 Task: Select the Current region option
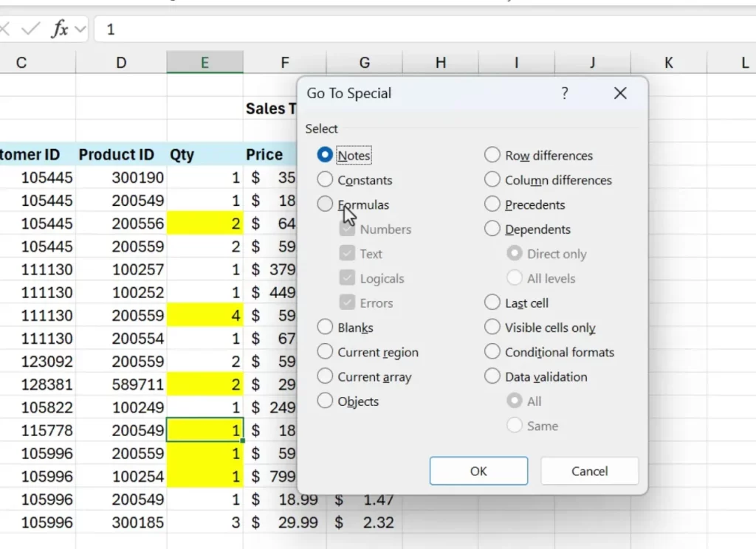(325, 352)
